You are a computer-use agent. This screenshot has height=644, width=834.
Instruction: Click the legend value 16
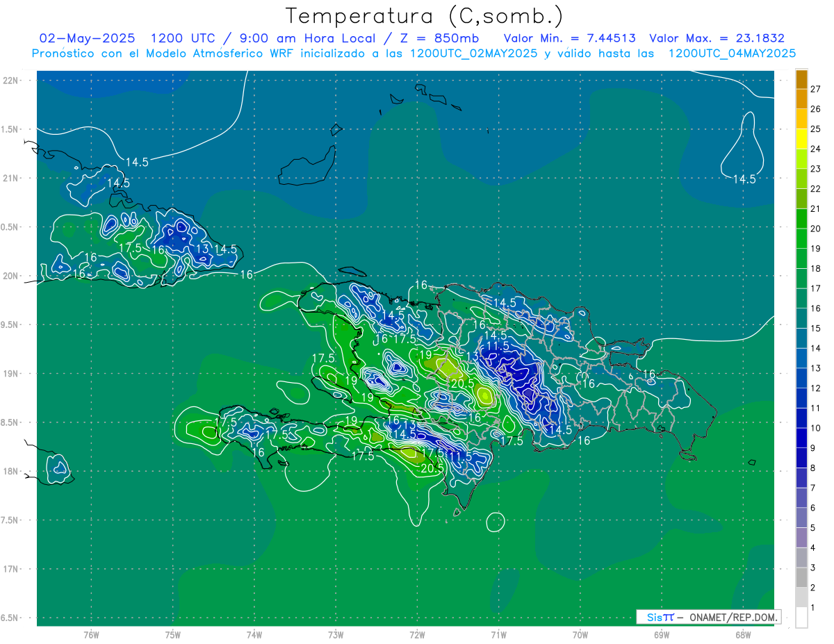pyautogui.click(x=816, y=308)
